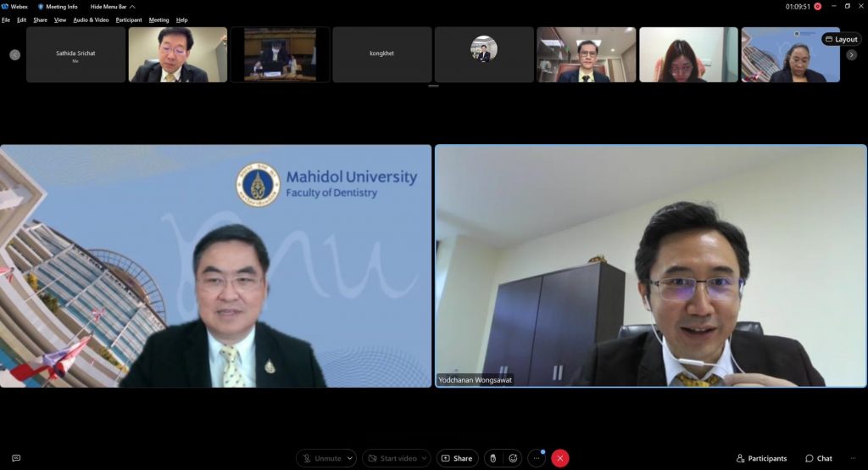The height and width of the screenshot is (470, 868).
Task: Open the Participant menu
Action: (x=129, y=20)
